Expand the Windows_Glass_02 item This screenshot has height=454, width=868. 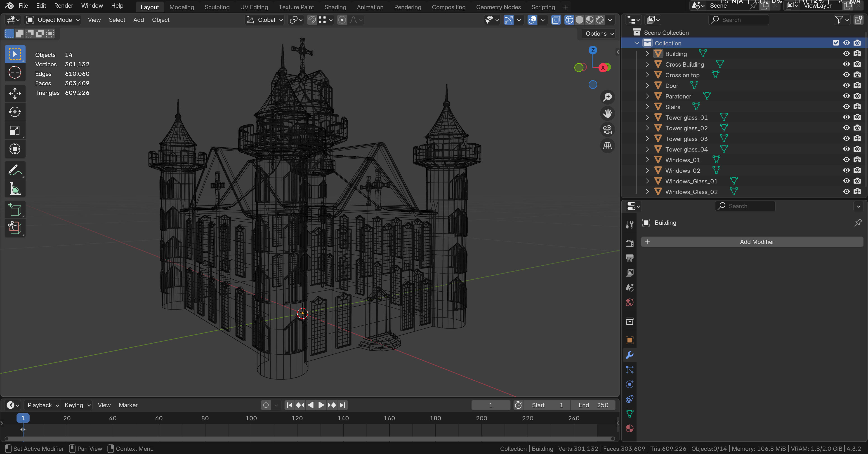click(647, 192)
